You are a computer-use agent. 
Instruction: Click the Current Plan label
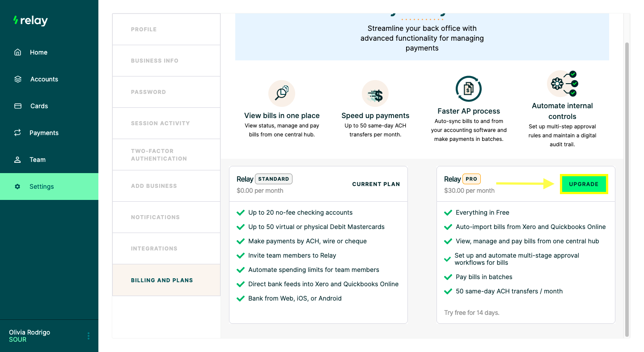point(376,184)
